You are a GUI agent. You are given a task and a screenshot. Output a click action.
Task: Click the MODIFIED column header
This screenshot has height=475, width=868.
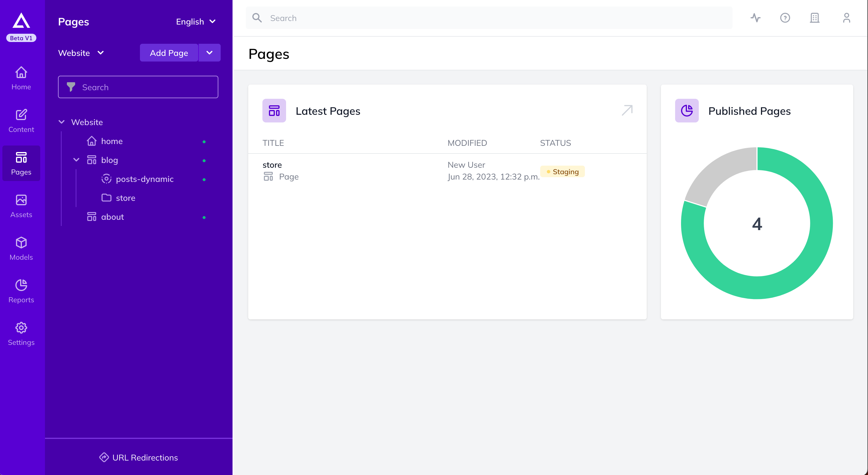point(467,143)
